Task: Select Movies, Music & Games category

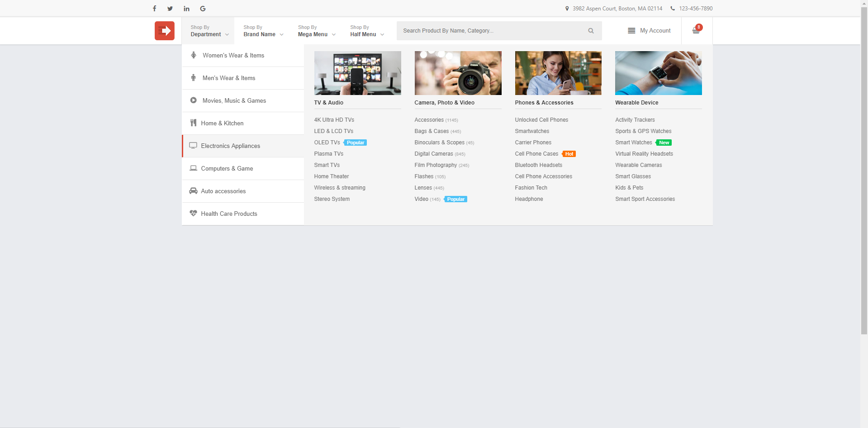Action: [243, 101]
